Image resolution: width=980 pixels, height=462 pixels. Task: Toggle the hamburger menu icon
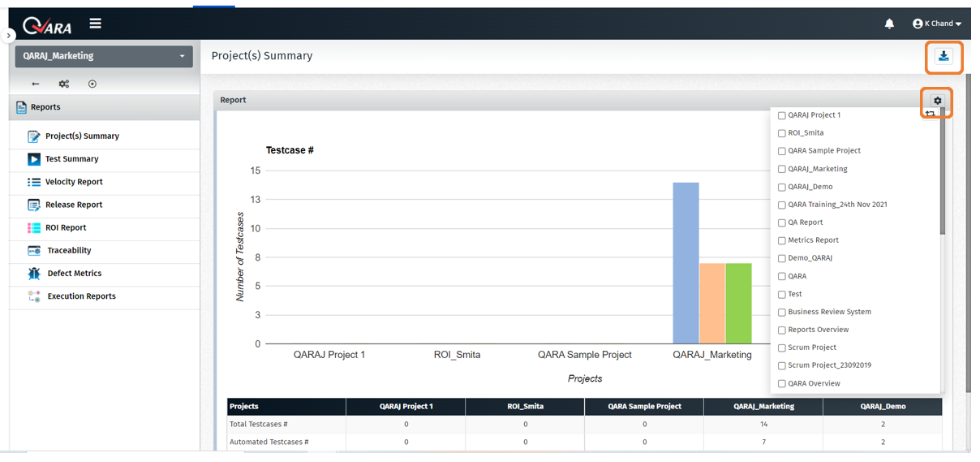96,24
